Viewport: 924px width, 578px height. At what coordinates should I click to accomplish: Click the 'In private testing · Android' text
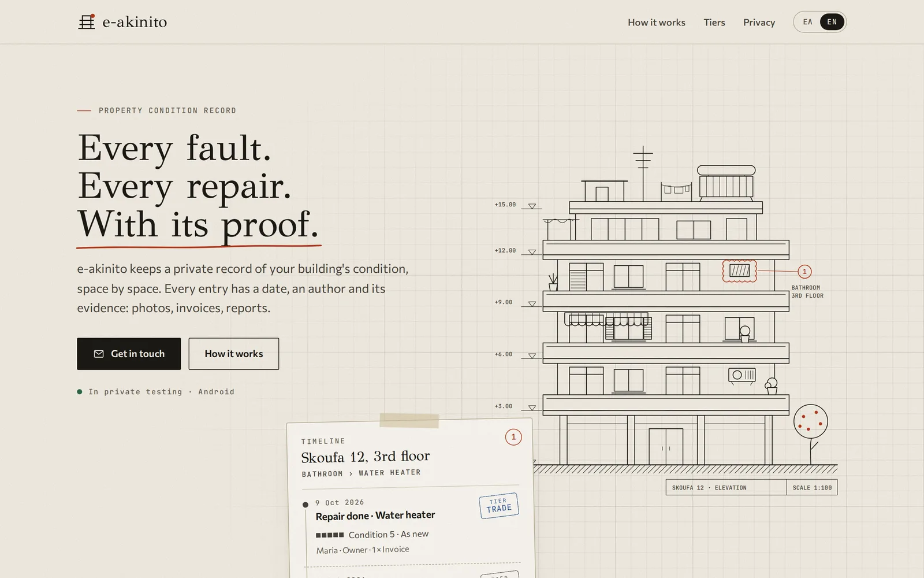[161, 392]
